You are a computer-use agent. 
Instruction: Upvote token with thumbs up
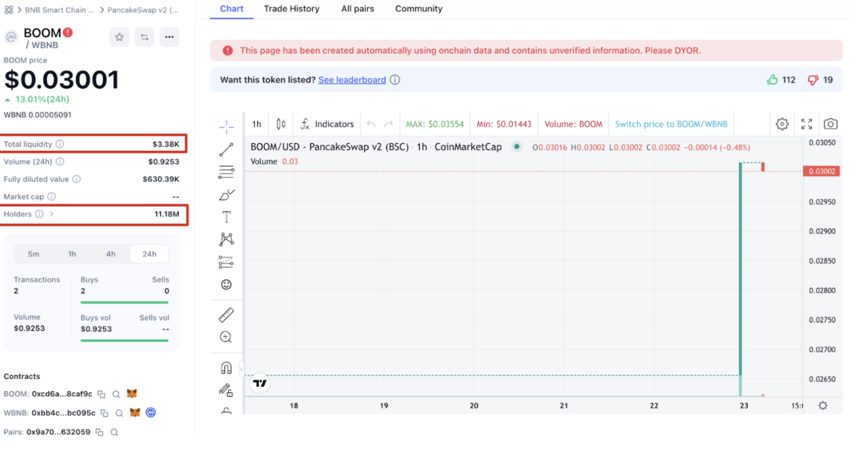[772, 80]
